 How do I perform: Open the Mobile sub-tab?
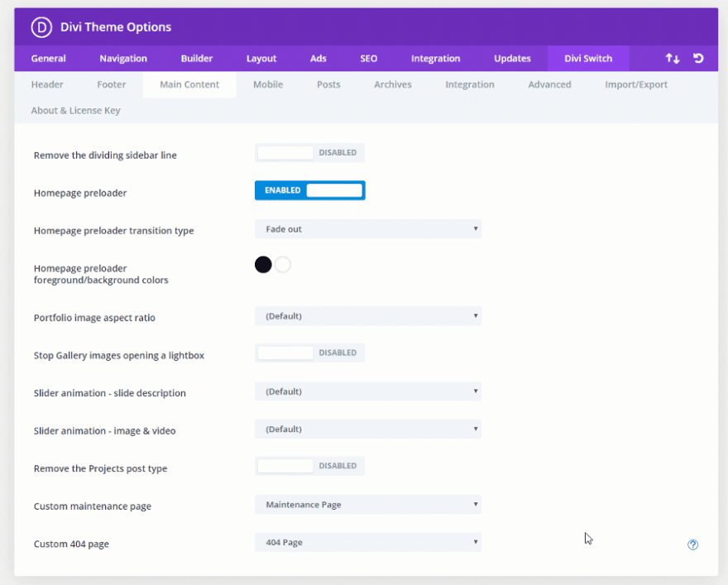tap(268, 84)
